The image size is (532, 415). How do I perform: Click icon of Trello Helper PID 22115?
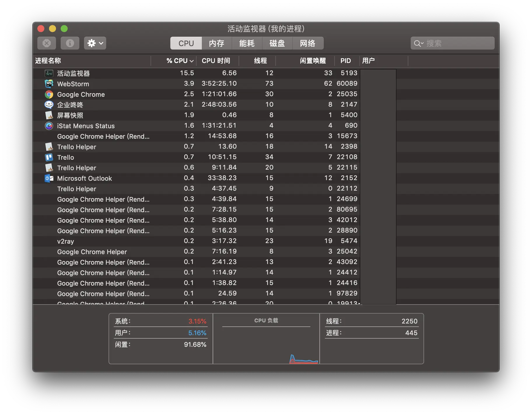coord(49,168)
